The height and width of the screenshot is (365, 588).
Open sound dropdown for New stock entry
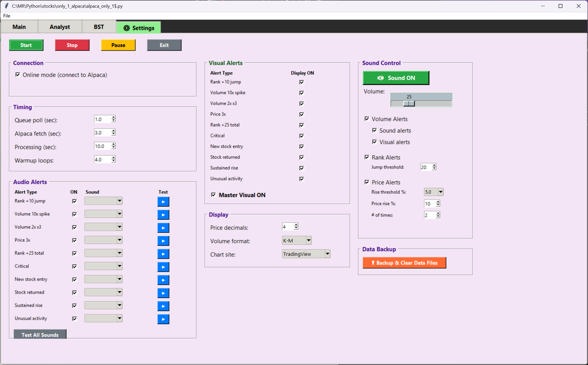pyautogui.click(x=119, y=279)
